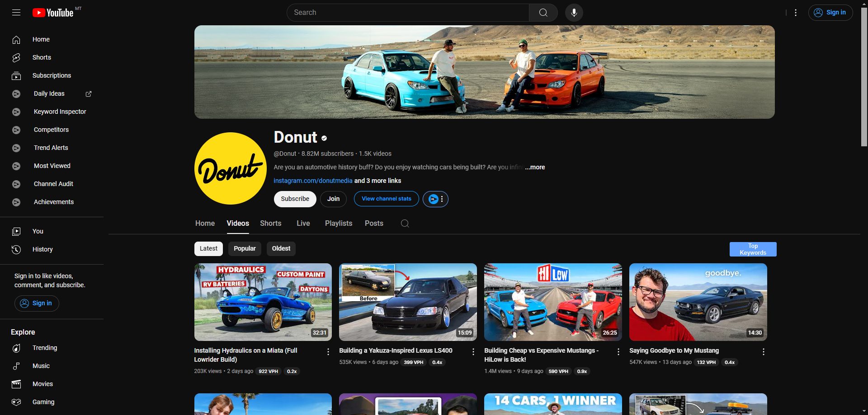Select the Oldest sort filter
Image resolution: width=868 pixels, height=415 pixels.
pyautogui.click(x=281, y=249)
